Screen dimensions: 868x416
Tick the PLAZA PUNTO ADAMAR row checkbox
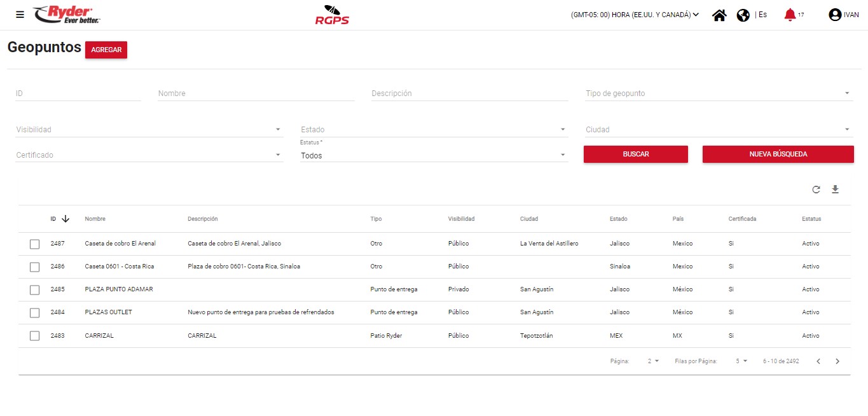(35, 290)
